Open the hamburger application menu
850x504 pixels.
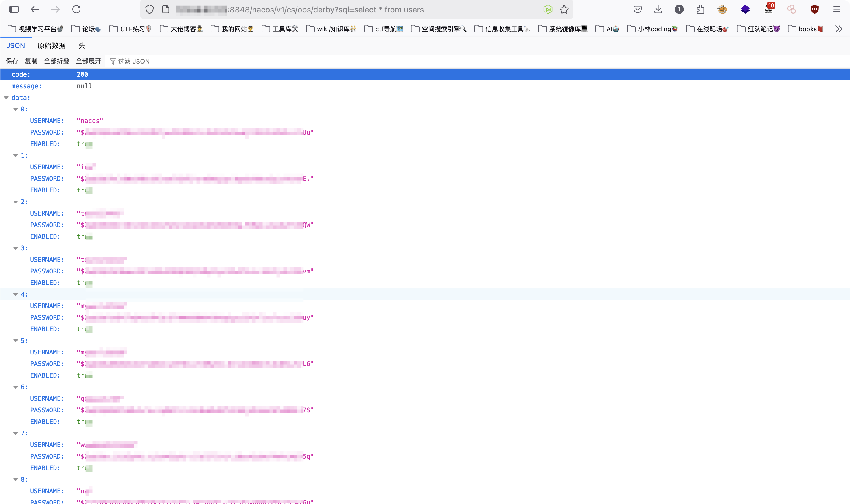point(836,10)
